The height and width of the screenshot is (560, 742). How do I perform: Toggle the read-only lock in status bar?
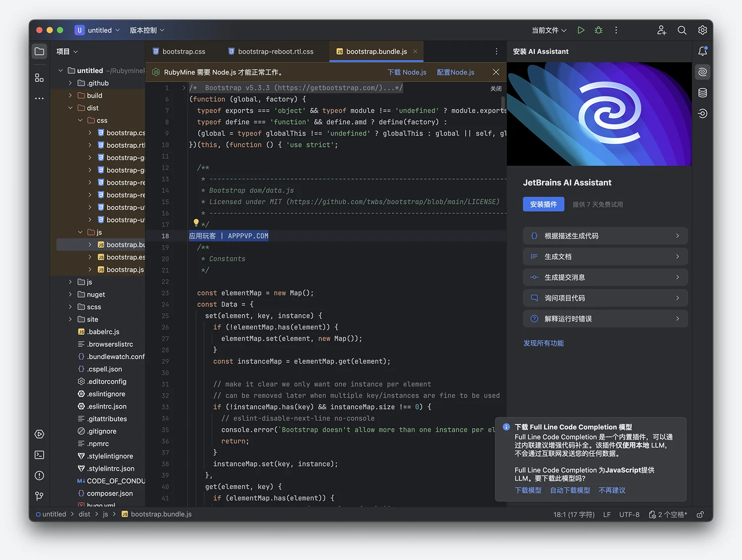[700, 514]
